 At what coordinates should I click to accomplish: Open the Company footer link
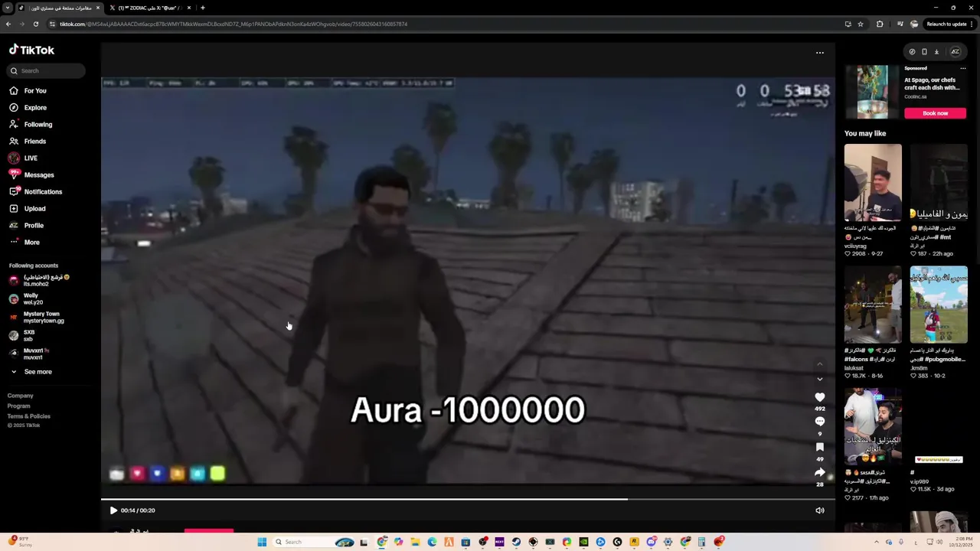21,396
